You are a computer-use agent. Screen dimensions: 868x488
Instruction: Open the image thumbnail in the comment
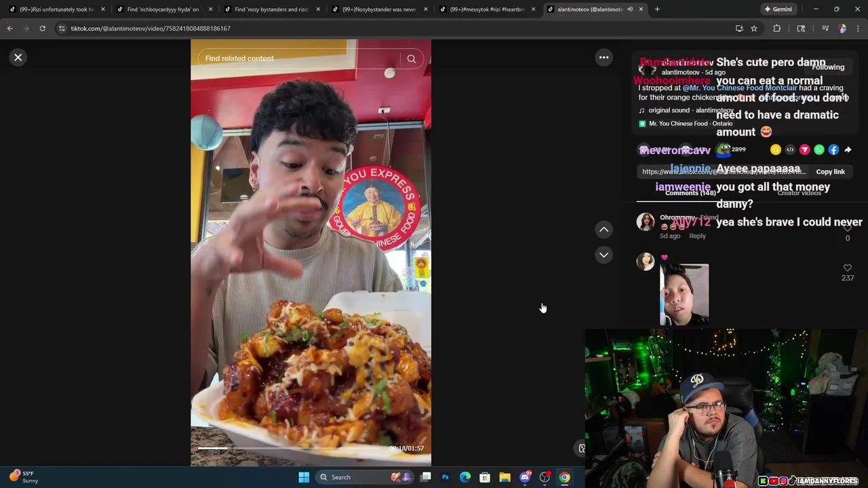pyautogui.click(x=684, y=295)
